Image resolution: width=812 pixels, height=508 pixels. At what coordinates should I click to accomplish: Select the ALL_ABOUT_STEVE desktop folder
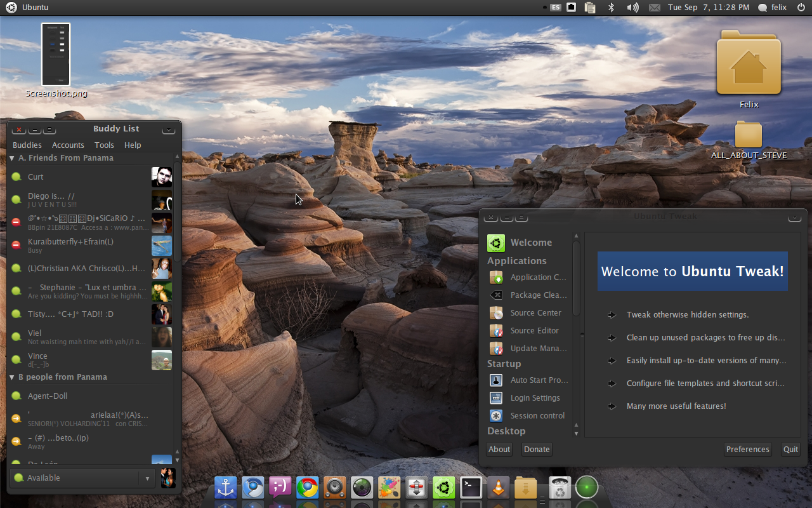pos(749,140)
